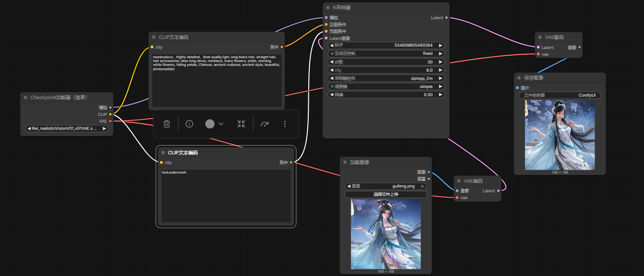Open the Rel_realisticVisionV51 checkpoint dropdown

coord(67,128)
